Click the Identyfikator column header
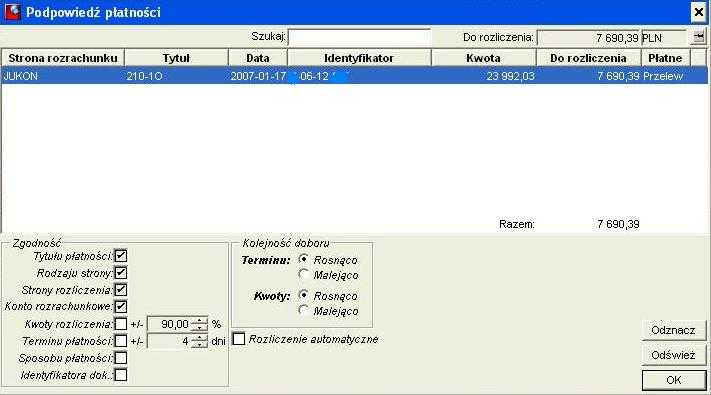This screenshot has width=711, height=395. 359,58
